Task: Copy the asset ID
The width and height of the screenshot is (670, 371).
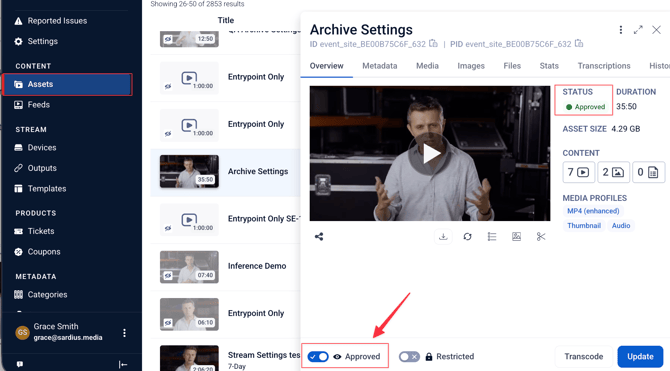Action: pyautogui.click(x=433, y=44)
